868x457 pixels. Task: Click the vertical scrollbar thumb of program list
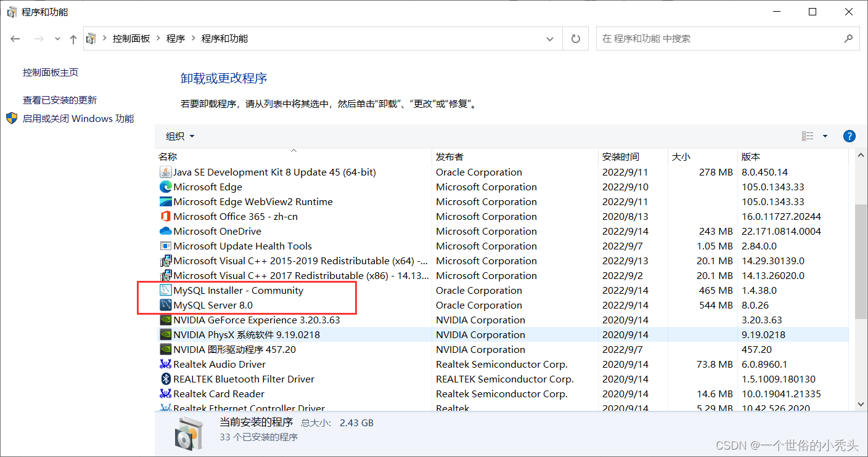(x=861, y=262)
